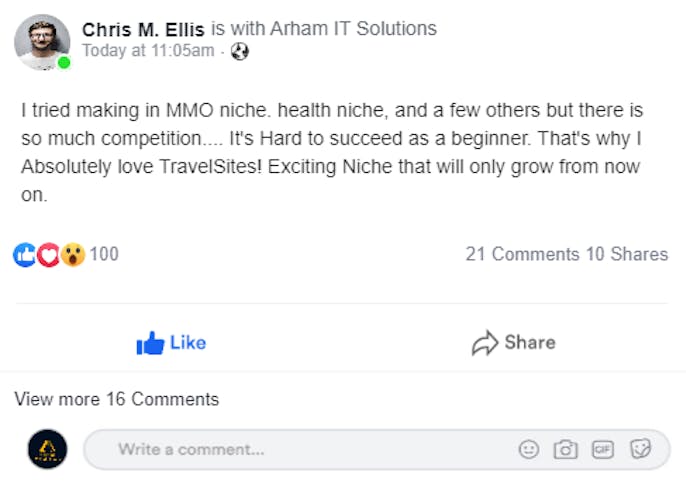This screenshot has width=686, height=483.
Task: Open the sticker picker icon
Action: tap(640, 450)
